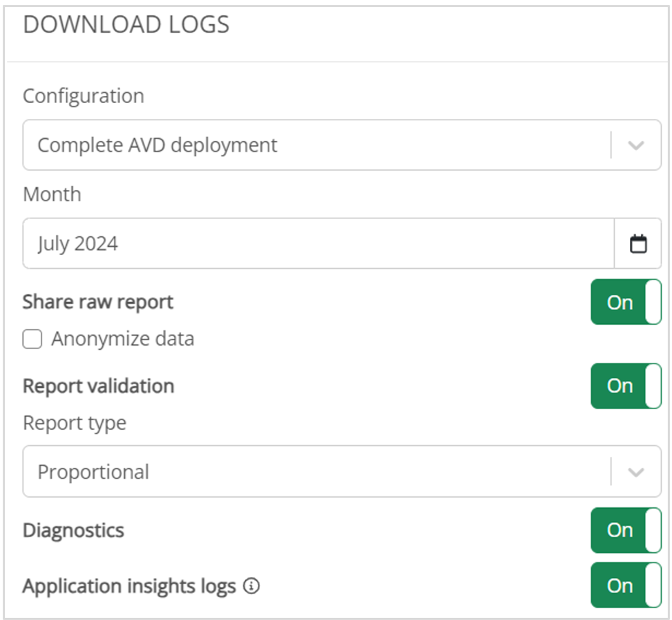The width and height of the screenshot is (672, 620).
Task: Click the Diagnostics label text
Action: coord(74,530)
